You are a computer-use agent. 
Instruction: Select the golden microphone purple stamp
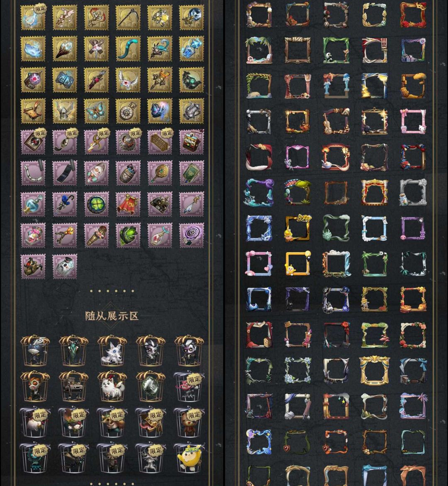tap(96, 235)
